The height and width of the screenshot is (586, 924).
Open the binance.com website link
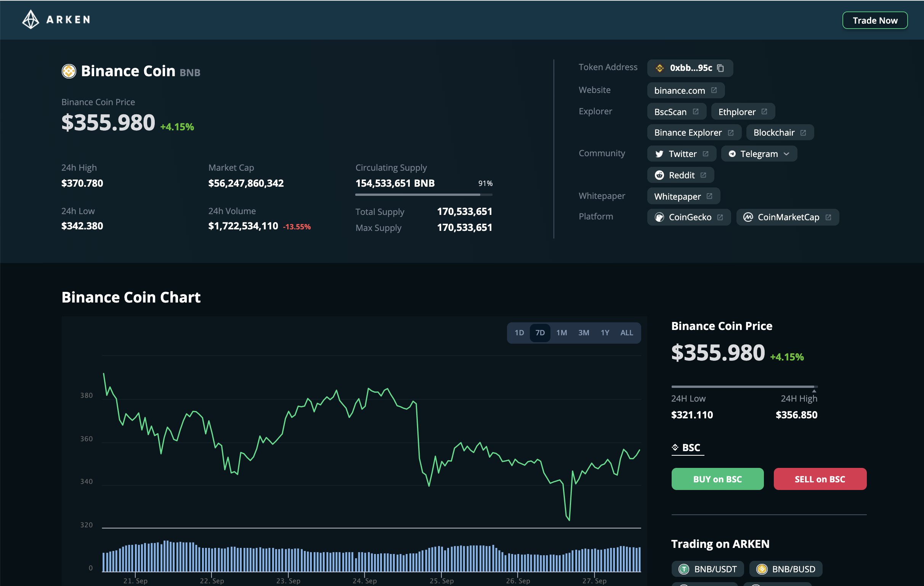click(686, 91)
